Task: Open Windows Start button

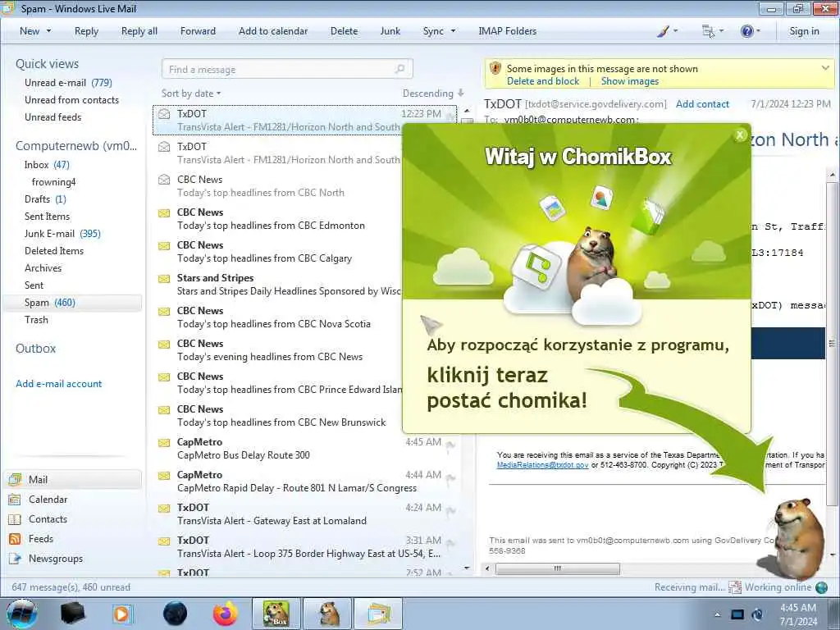Action: (x=21, y=614)
